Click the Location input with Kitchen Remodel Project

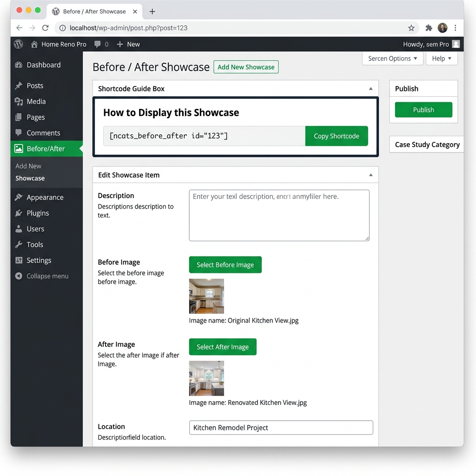(x=281, y=428)
